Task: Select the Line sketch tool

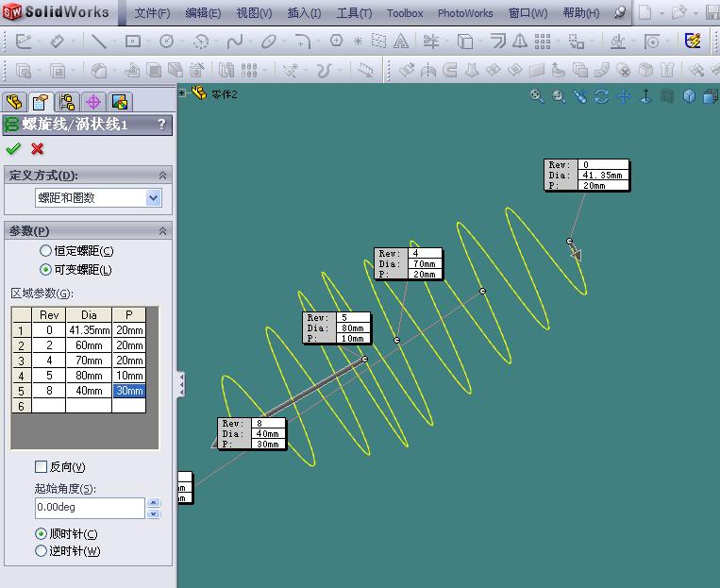Action: click(x=98, y=42)
